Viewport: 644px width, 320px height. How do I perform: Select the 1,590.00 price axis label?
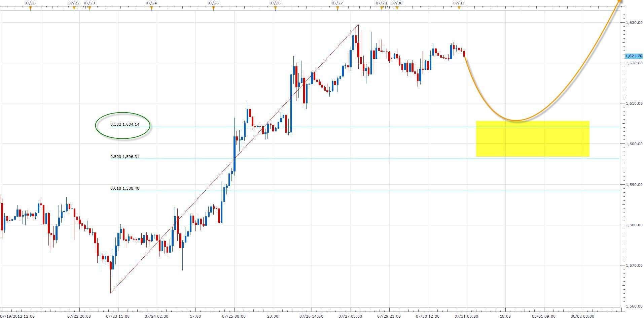coord(634,185)
